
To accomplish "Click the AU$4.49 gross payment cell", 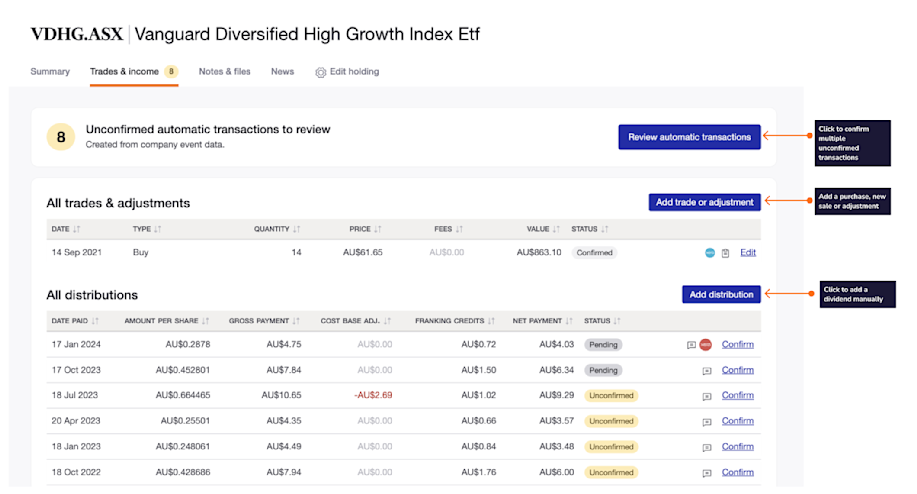I will pos(284,447).
